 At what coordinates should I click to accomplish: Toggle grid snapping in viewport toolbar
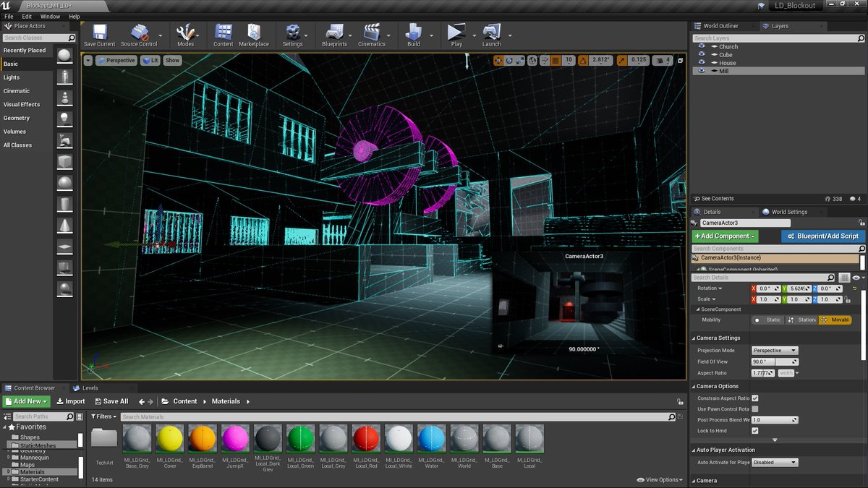click(x=557, y=61)
